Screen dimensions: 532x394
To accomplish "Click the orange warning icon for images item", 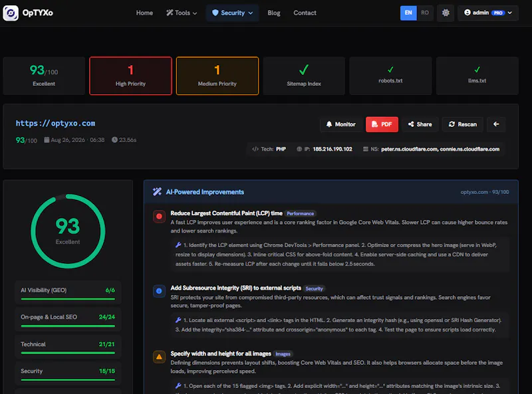I will click(159, 357).
